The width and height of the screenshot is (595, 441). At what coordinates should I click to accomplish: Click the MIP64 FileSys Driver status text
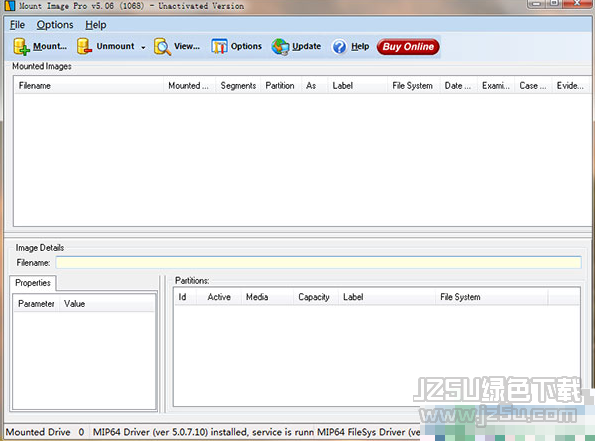click(368, 432)
